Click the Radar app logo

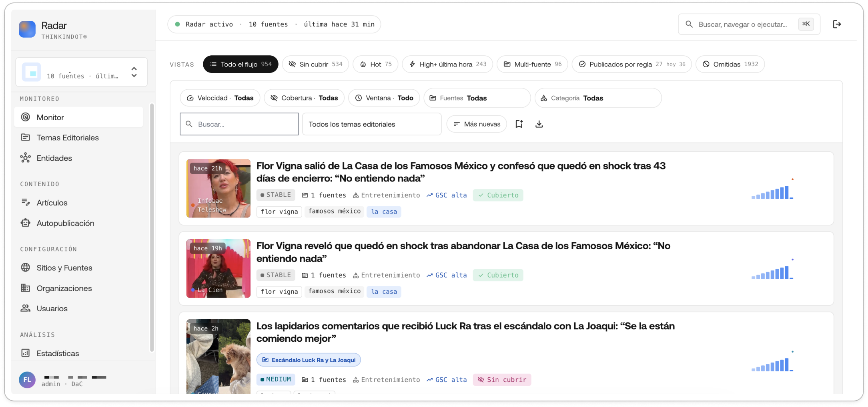coord(27,29)
